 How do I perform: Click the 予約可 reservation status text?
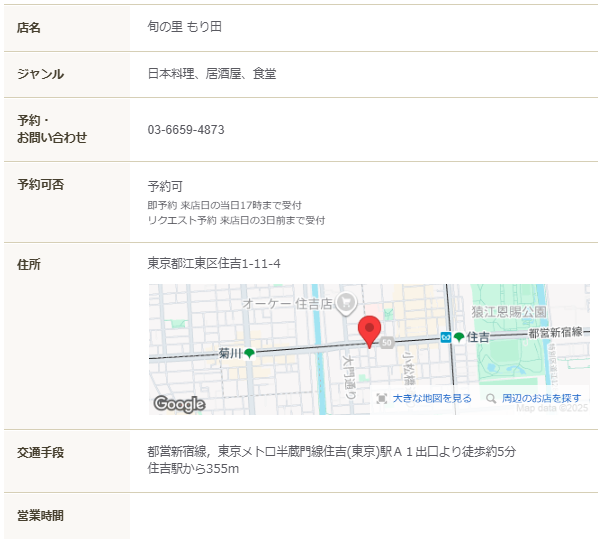tap(165, 186)
